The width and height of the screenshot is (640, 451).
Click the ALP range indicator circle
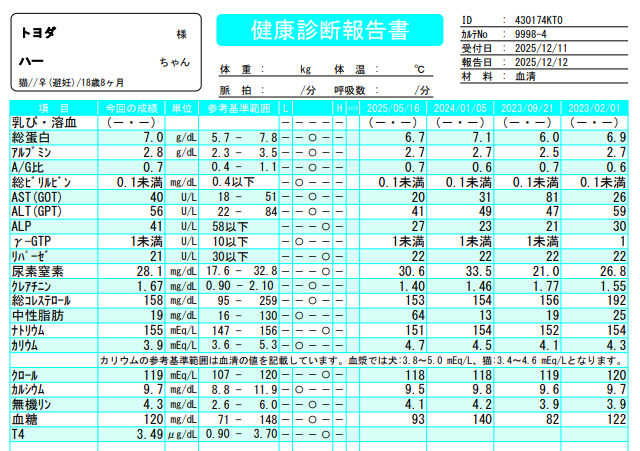point(325,227)
